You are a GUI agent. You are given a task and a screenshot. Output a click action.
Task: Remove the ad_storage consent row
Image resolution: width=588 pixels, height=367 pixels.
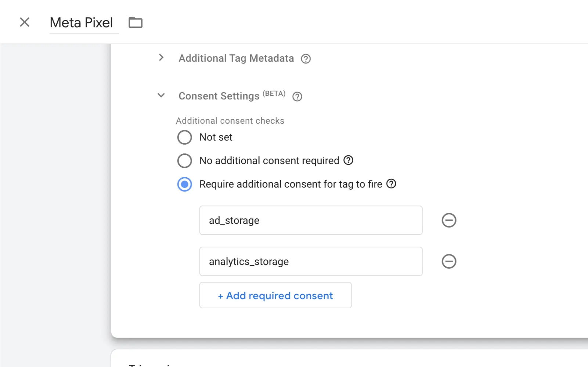449,220
